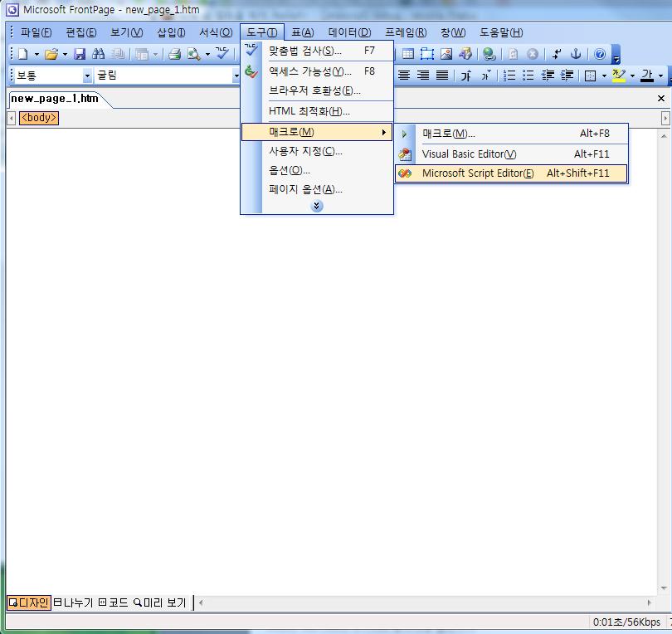Screen dimensions: 672x634
Task: Choose 사용자 지정(C) menu entry
Action: [x=317, y=151]
